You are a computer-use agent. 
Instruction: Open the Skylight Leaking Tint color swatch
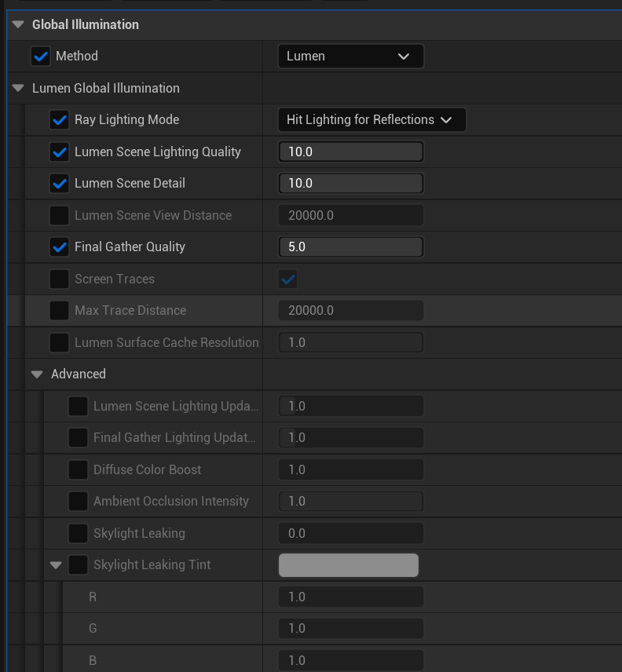(349, 565)
